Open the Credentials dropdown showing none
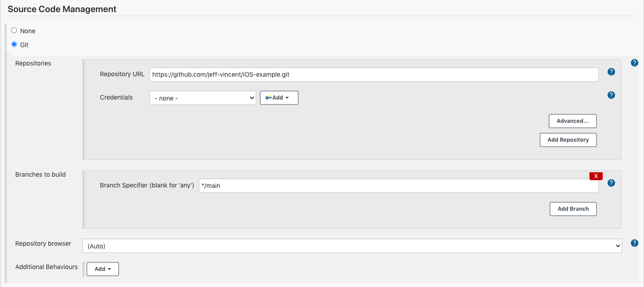This screenshot has width=644, height=287. [202, 98]
